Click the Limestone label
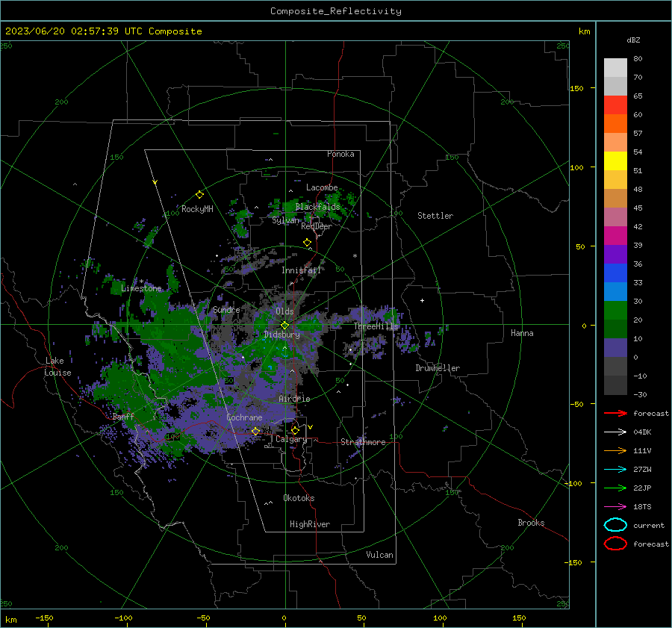 (x=141, y=288)
